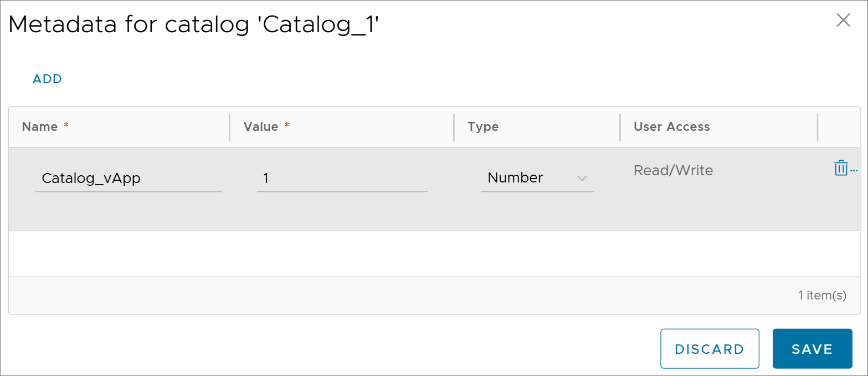Click the divider after User Access column
868x376 pixels.
[x=818, y=128]
